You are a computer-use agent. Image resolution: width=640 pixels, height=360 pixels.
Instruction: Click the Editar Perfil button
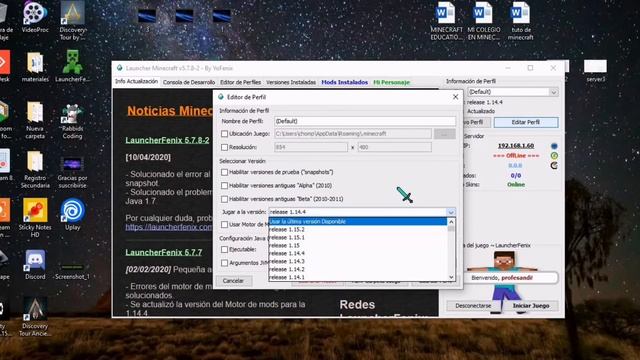526,122
